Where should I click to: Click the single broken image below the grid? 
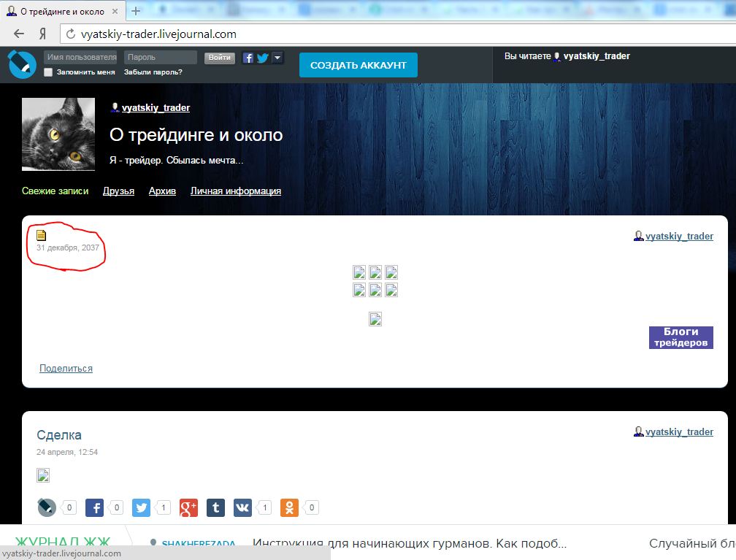[375, 319]
